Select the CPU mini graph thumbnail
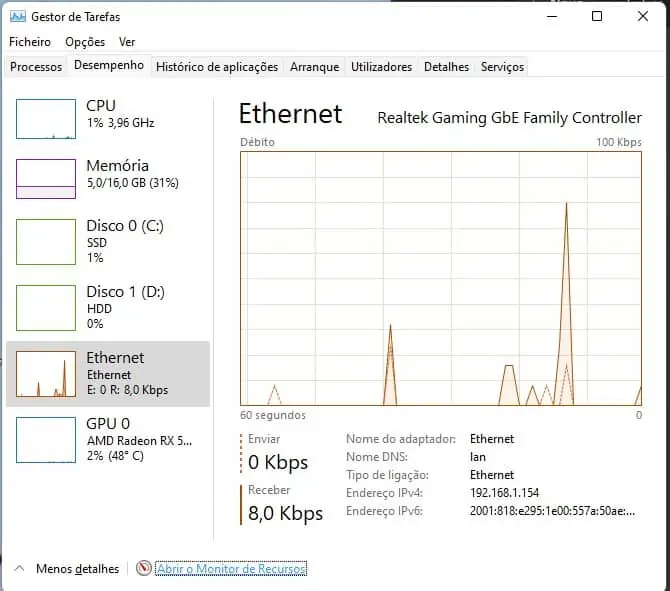The height and width of the screenshot is (591, 670). click(46, 119)
